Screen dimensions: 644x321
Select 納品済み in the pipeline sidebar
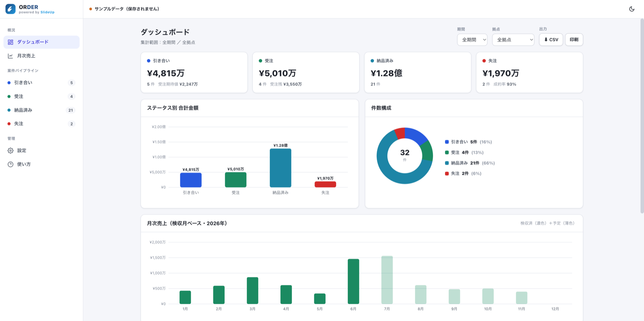[41, 110]
